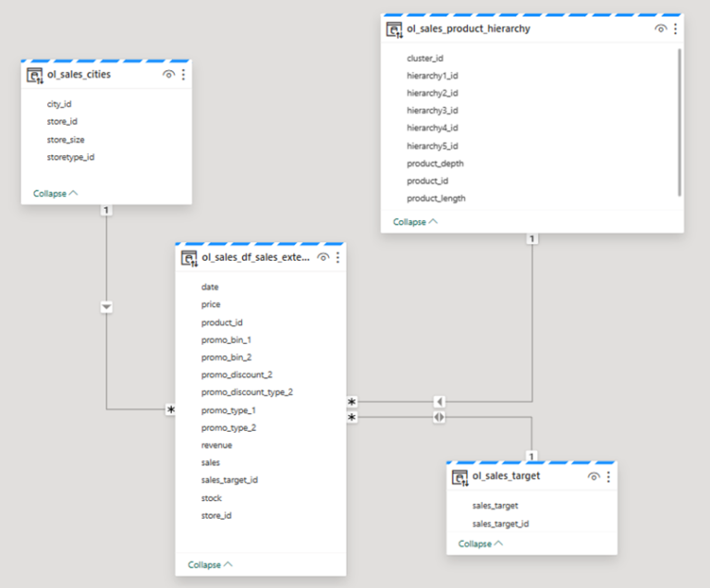Click the '1' cardinality marker under ol_sales_product_hierarchy
The height and width of the screenshot is (588, 710).
click(x=532, y=239)
